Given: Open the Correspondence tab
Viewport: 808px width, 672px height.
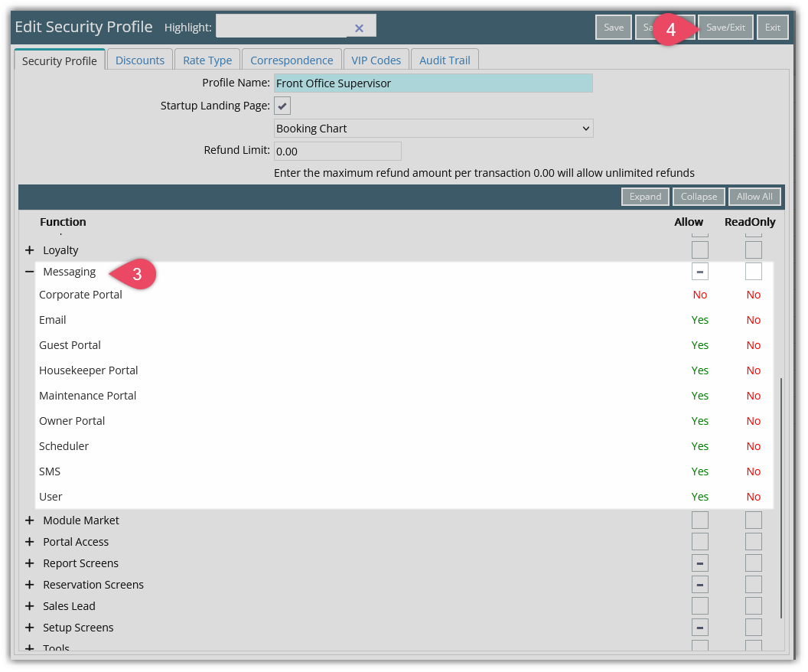Looking at the screenshot, I should pyautogui.click(x=292, y=60).
